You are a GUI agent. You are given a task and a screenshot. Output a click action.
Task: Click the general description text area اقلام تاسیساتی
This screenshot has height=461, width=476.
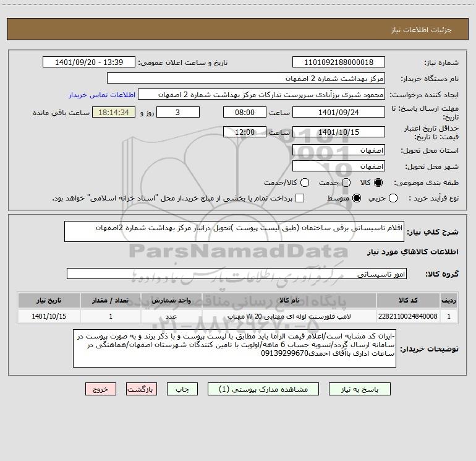click(234, 231)
